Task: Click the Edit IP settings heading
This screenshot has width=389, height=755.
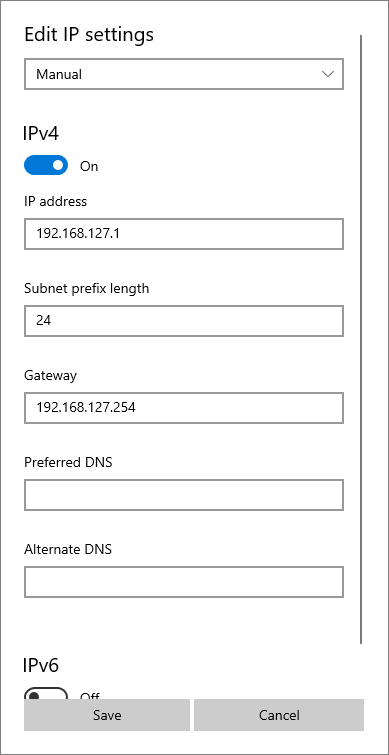Action: tap(89, 35)
